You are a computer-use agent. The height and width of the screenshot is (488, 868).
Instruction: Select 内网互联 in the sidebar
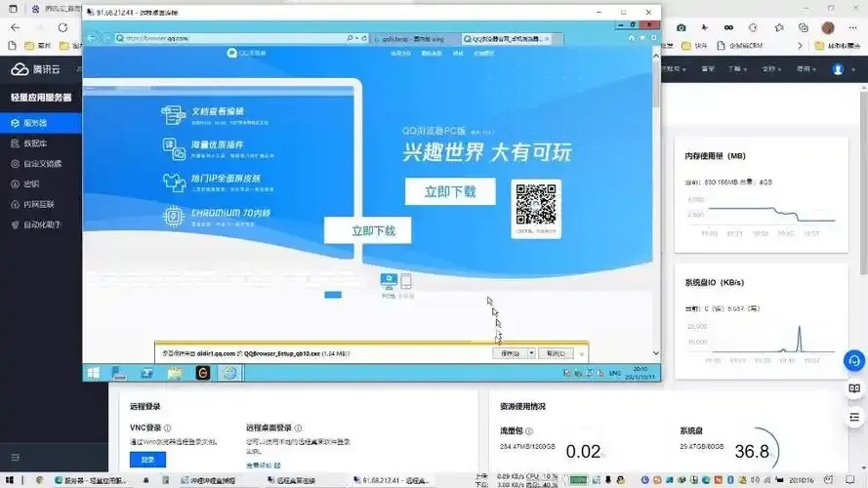coord(40,204)
